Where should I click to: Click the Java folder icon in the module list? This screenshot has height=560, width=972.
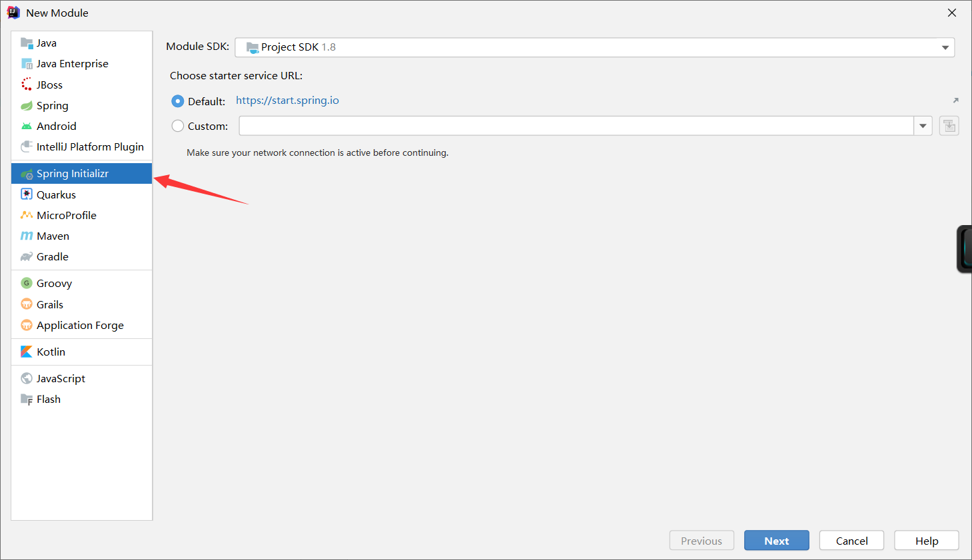click(27, 43)
